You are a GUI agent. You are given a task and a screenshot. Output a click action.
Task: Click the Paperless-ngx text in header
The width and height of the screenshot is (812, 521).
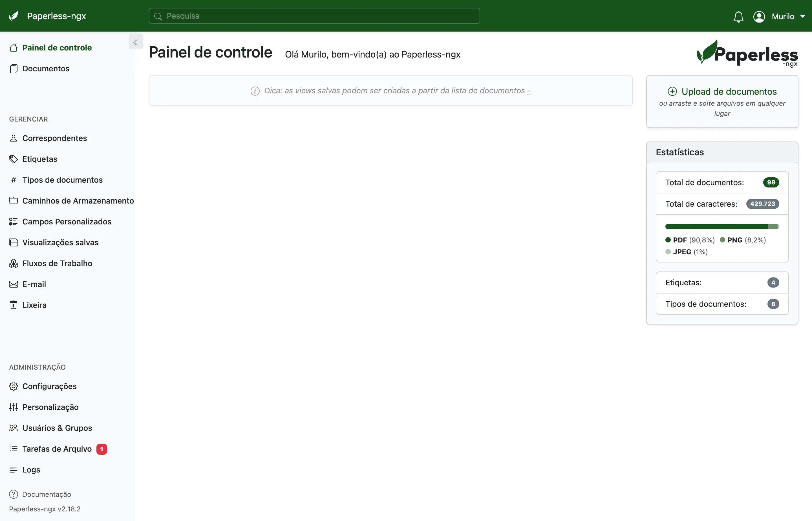pos(56,16)
